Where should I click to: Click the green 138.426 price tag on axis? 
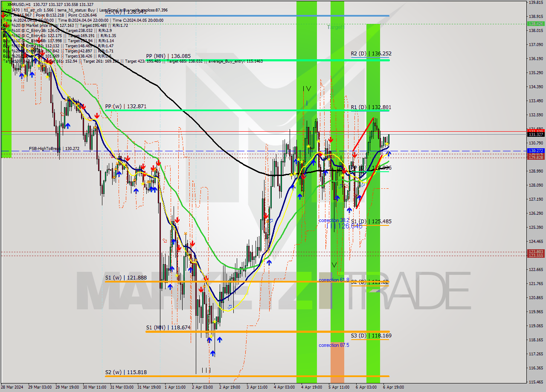point(536,24)
